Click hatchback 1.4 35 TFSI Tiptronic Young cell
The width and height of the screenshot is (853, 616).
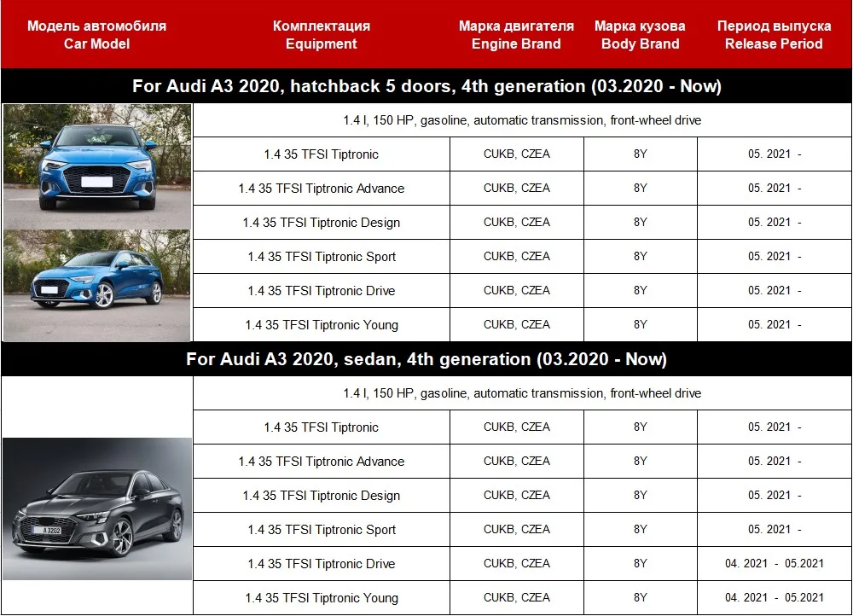pyautogui.click(x=322, y=325)
